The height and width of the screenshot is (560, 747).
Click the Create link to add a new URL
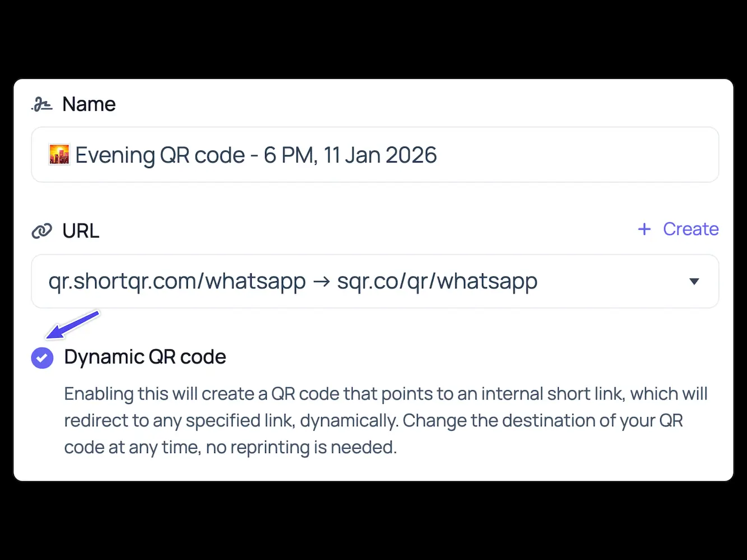(x=690, y=229)
